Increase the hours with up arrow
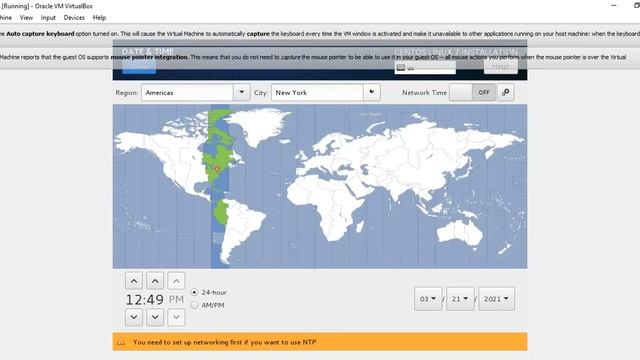Image resolution: width=640 pixels, height=360 pixels. coord(134,281)
